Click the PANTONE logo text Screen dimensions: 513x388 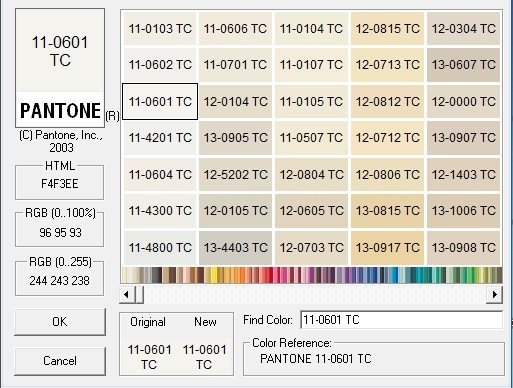pos(60,111)
